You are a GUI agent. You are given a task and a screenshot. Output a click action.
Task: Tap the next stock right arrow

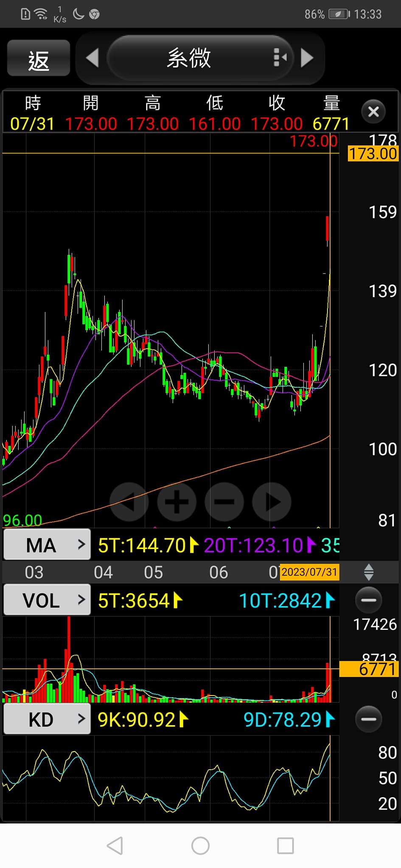coord(307,58)
